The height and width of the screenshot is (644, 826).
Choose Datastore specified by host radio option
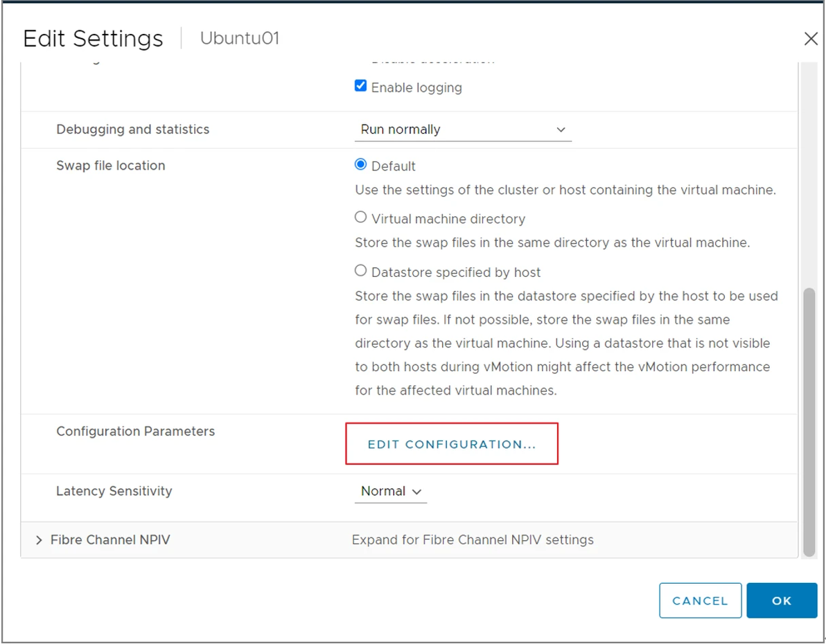coord(360,271)
